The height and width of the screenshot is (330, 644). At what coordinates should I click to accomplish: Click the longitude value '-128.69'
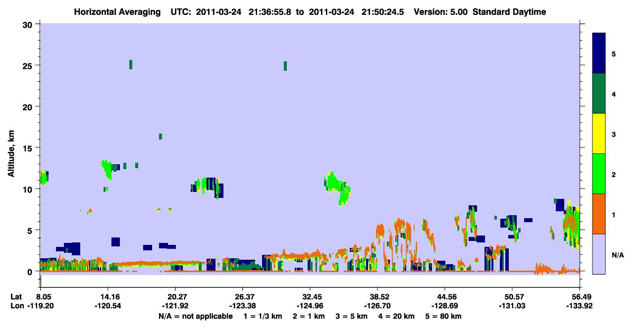tap(445, 306)
